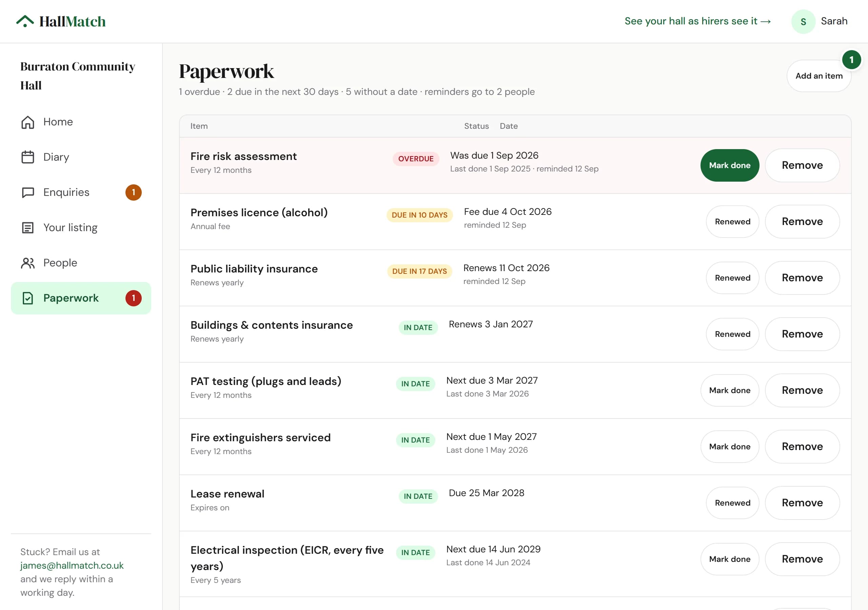
Task: Mark Electrical inspection as done
Action: [x=730, y=560]
